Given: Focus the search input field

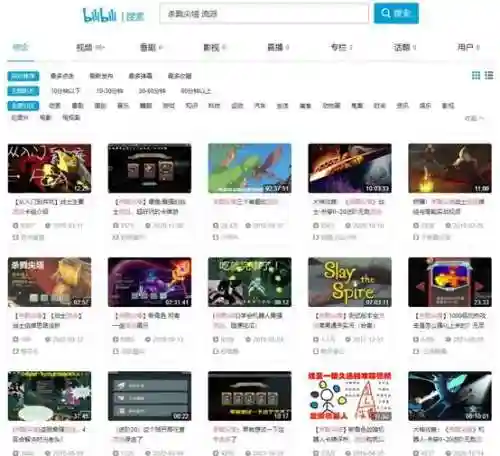Looking at the screenshot, I should (264, 14).
